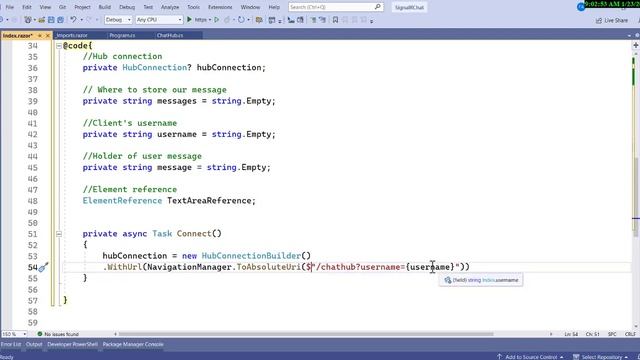Click the Open File toolbar icon
Viewport: 640px width, 360px height.
pyautogui.click(x=42, y=20)
